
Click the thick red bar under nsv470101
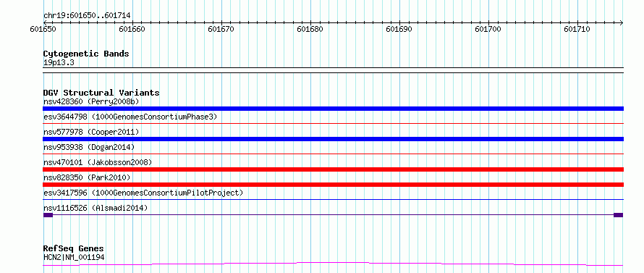pos(333,169)
